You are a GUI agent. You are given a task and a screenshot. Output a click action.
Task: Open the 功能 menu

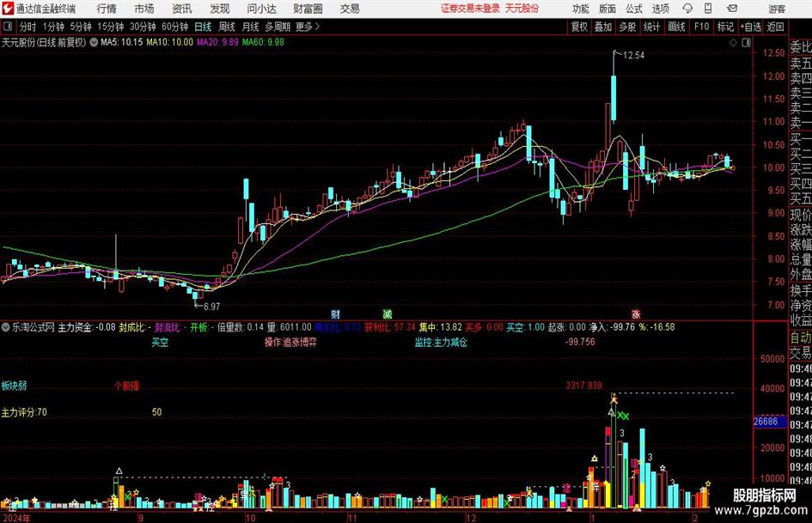(581, 9)
